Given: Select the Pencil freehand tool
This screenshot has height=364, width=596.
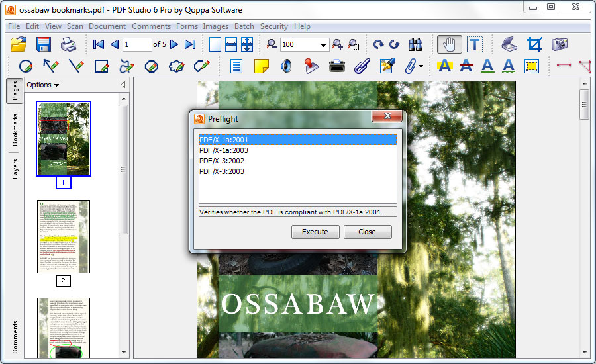Looking at the screenshot, I should pyautogui.click(x=126, y=66).
